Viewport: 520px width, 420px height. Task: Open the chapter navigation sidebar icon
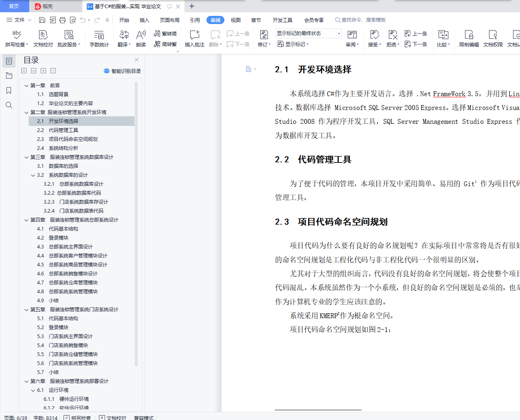click(x=9, y=76)
